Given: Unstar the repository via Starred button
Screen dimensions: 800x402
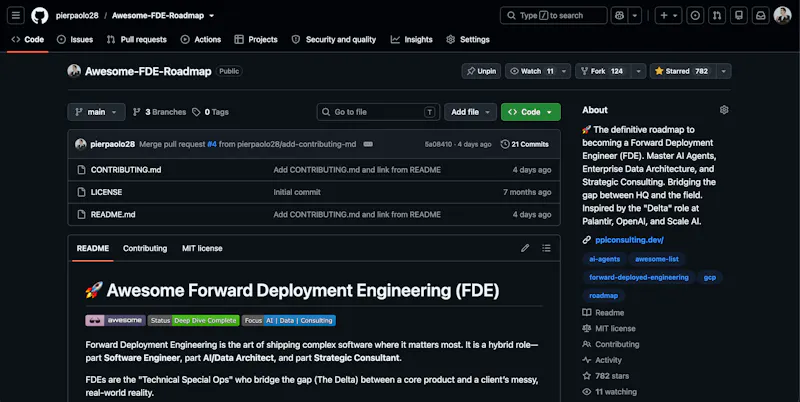Looking at the screenshot, I should (x=683, y=71).
